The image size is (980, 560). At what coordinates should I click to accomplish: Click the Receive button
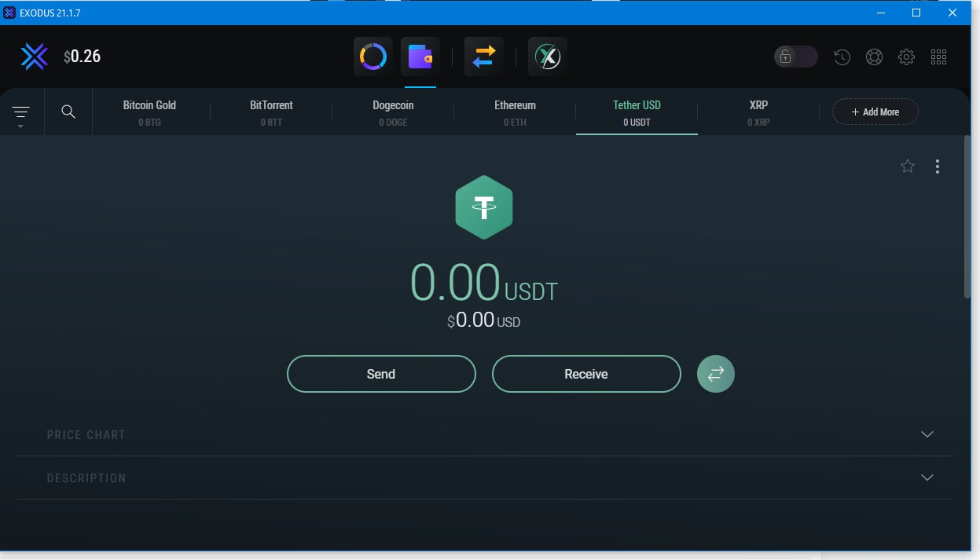pyautogui.click(x=586, y=374)
